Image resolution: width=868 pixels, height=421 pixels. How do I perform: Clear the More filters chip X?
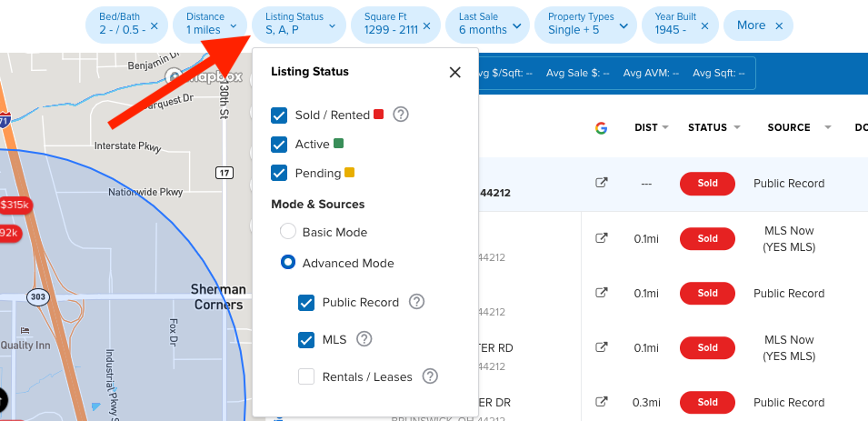point(779,25)
